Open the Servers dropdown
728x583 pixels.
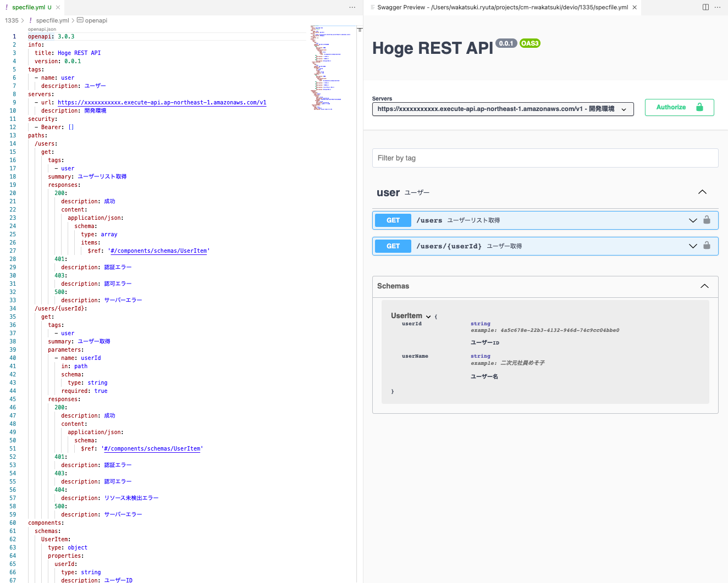coord(503,109)
